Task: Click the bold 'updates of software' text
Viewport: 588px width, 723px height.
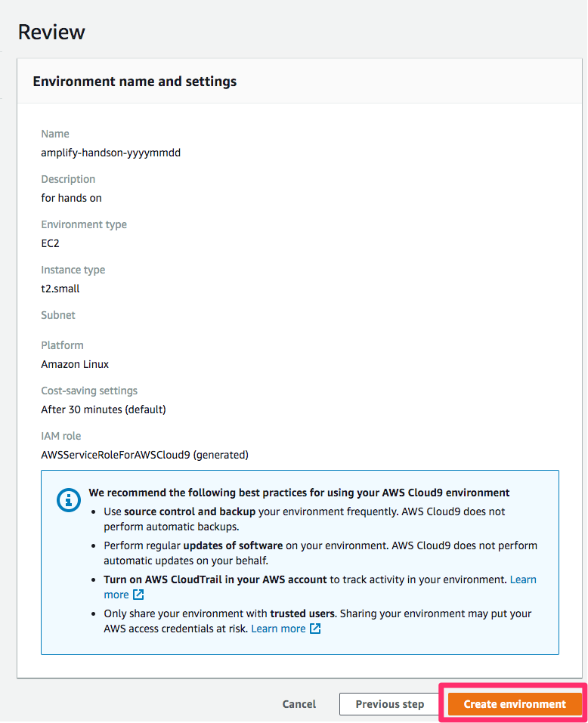Action: (x=233, y=545)
